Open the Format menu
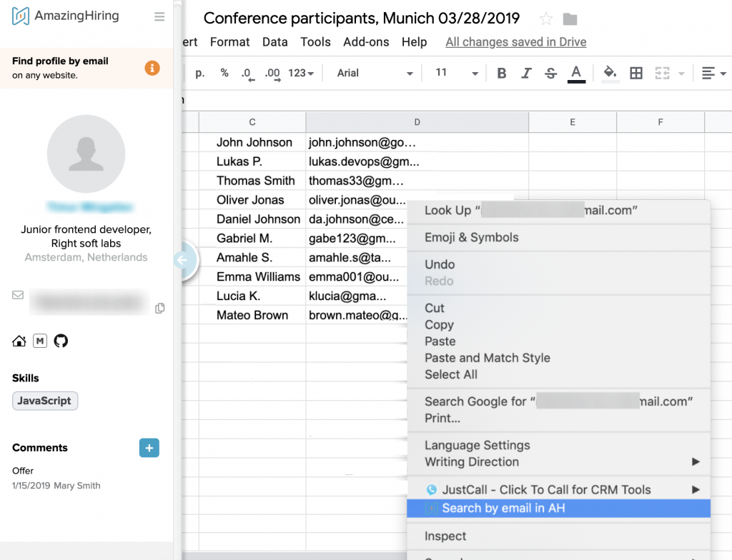 tap(229, 42)
